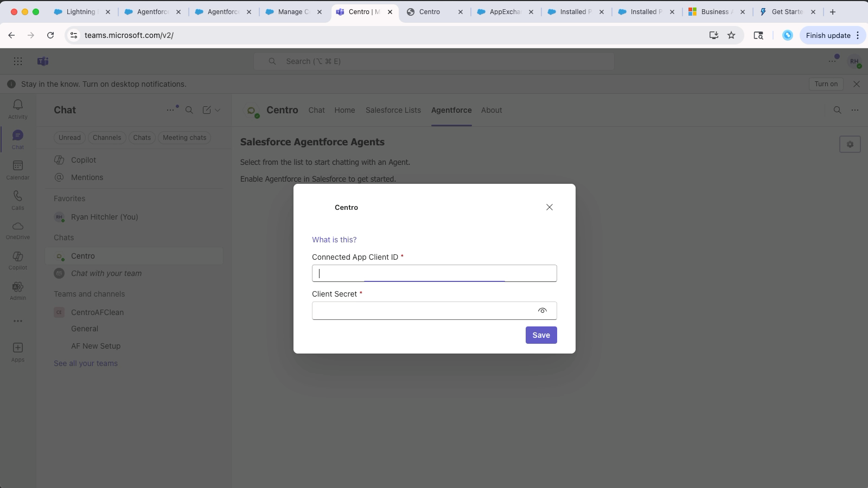Open the Chat icon in Teams sidebar
Image resolution: width=868 pixels, height=488 pixels.
pos(18,139)
